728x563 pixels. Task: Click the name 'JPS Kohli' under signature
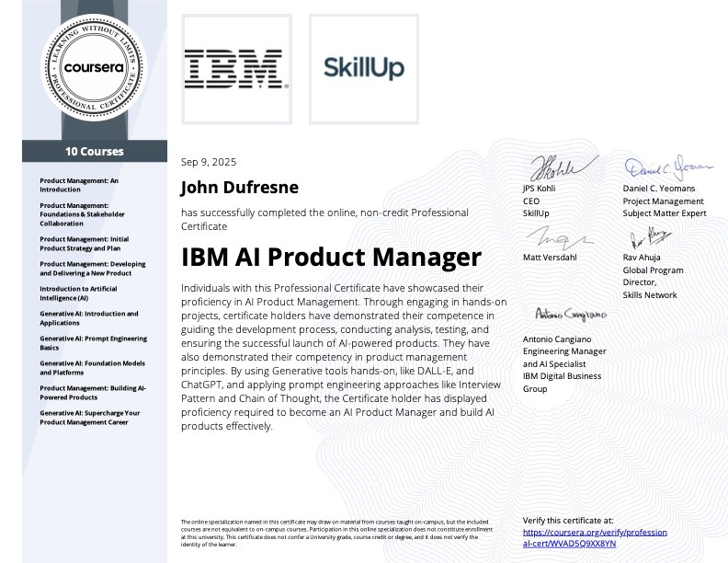(539, 189)
